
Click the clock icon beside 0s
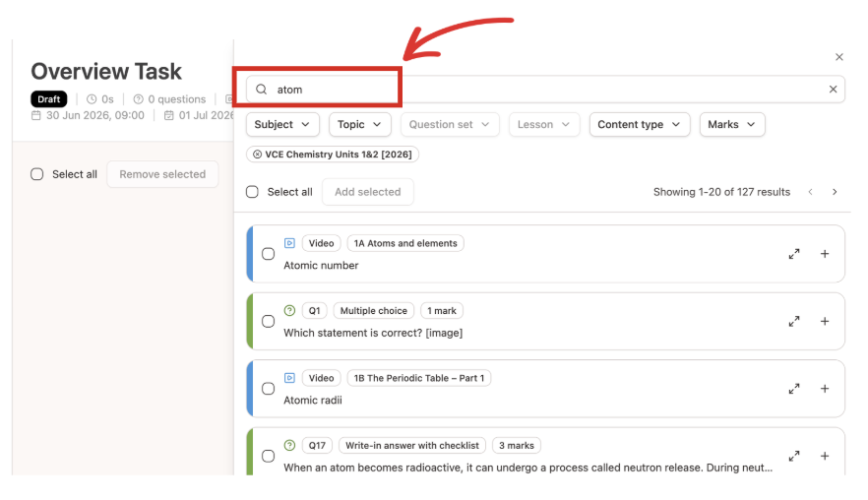click(92, 99)
